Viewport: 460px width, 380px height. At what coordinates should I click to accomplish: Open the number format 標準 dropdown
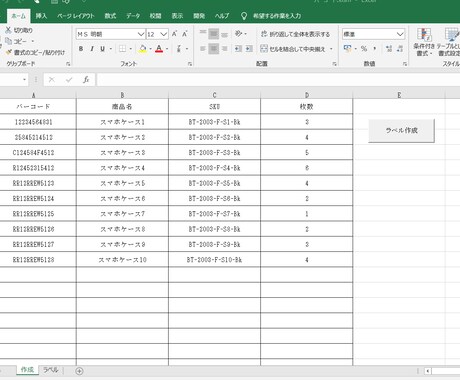click(400, 34)
